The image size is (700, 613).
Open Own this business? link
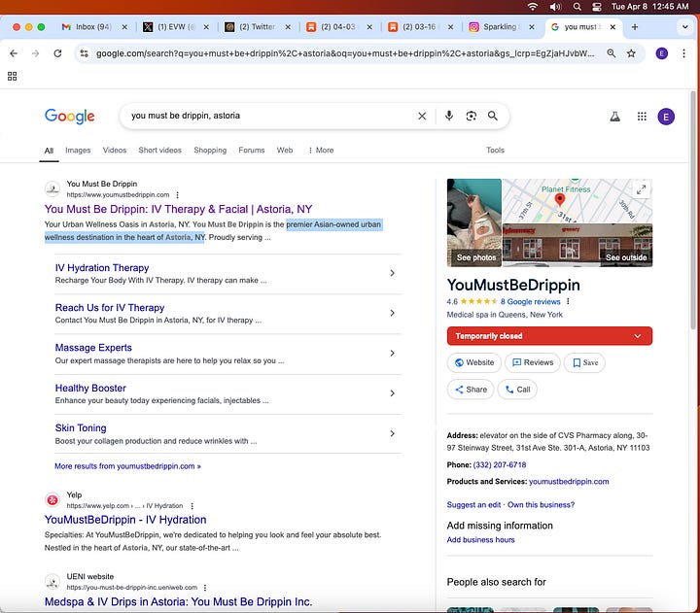(542, 505)
